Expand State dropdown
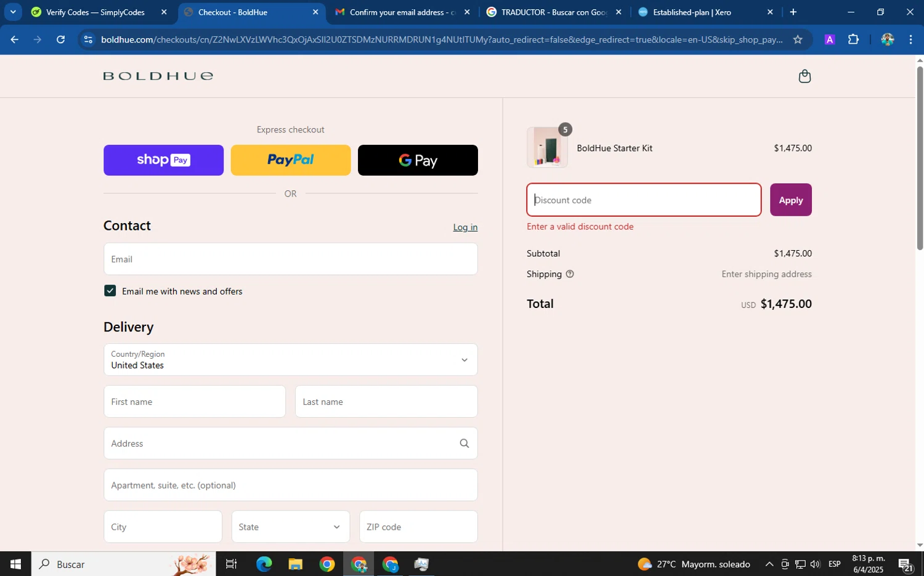Viewport: 924px width, 576px height. tap(290, 527)
